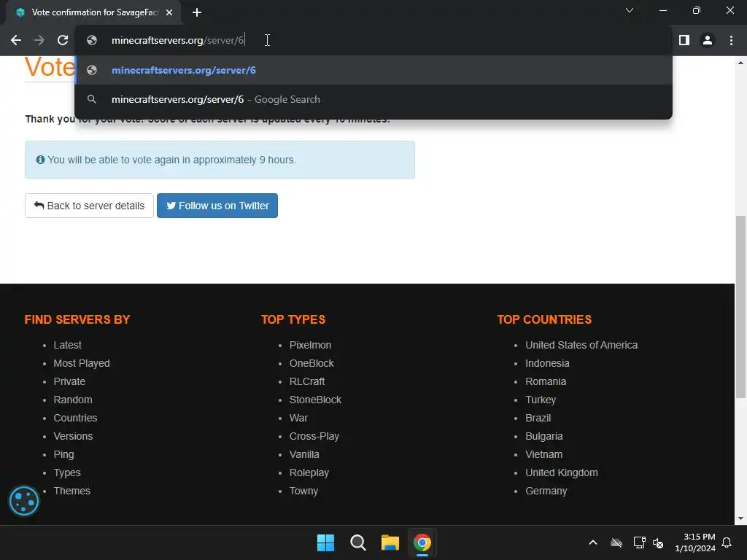Open the Indonesia country link

click(547, 363)
